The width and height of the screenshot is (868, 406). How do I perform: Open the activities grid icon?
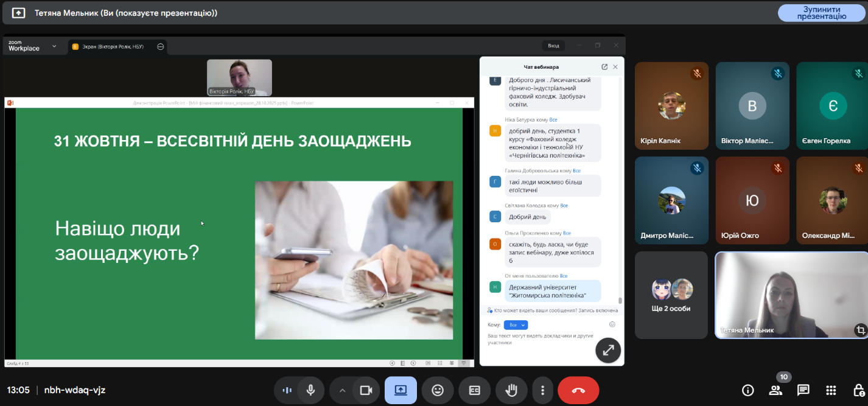[x=831, y=390]
